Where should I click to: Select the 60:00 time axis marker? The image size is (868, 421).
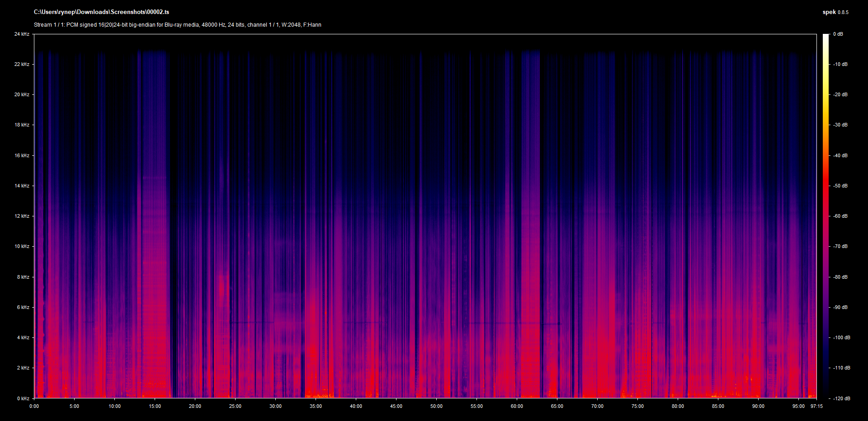pos(517,407)
